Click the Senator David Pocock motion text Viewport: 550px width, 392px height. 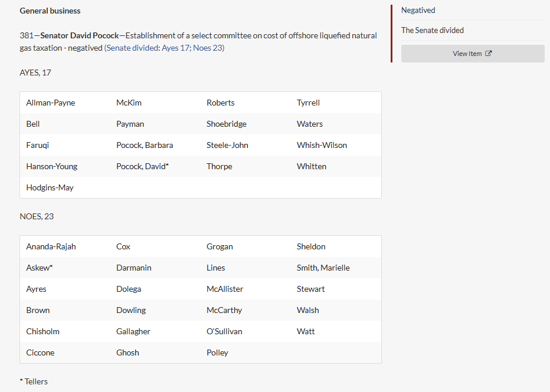(80, 36)
